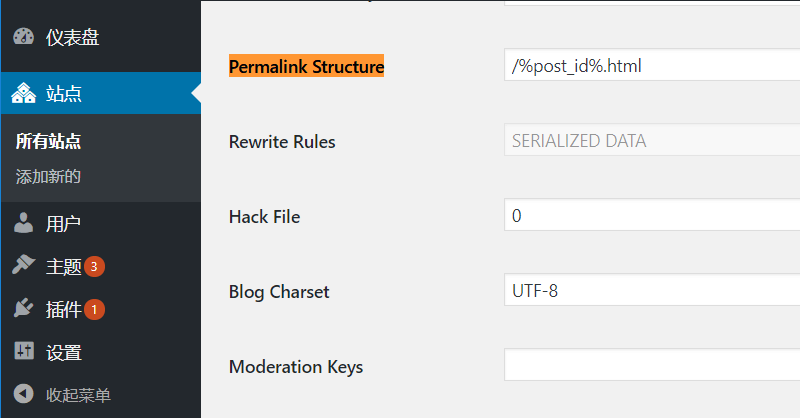Click the disabled Rewrite Rules field
Screen dimensions: 800x418
coord(652,141)
